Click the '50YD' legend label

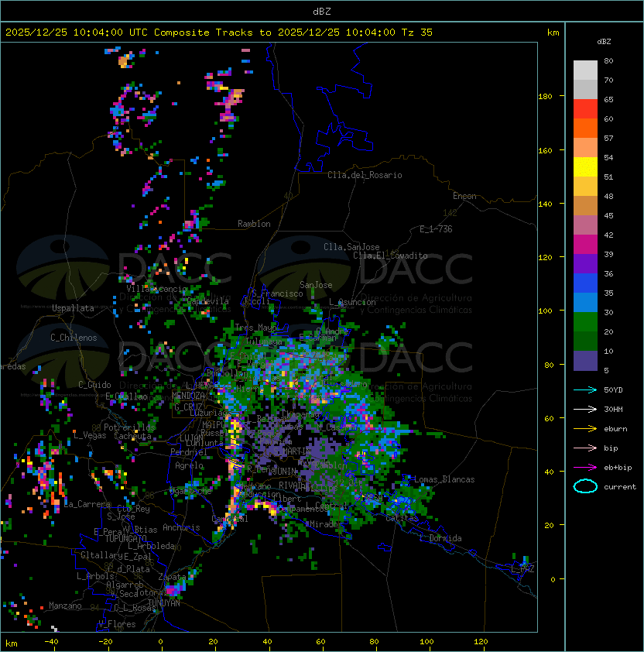(x=613, y=389)
